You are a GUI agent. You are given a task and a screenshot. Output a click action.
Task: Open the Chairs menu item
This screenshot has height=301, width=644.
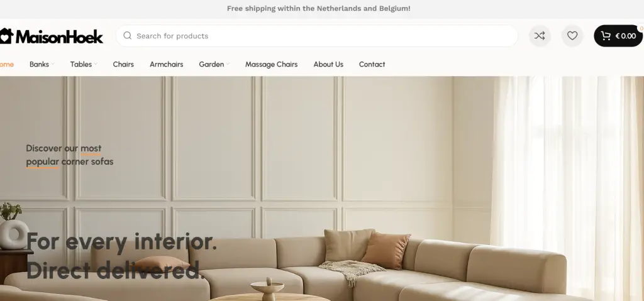123,64
